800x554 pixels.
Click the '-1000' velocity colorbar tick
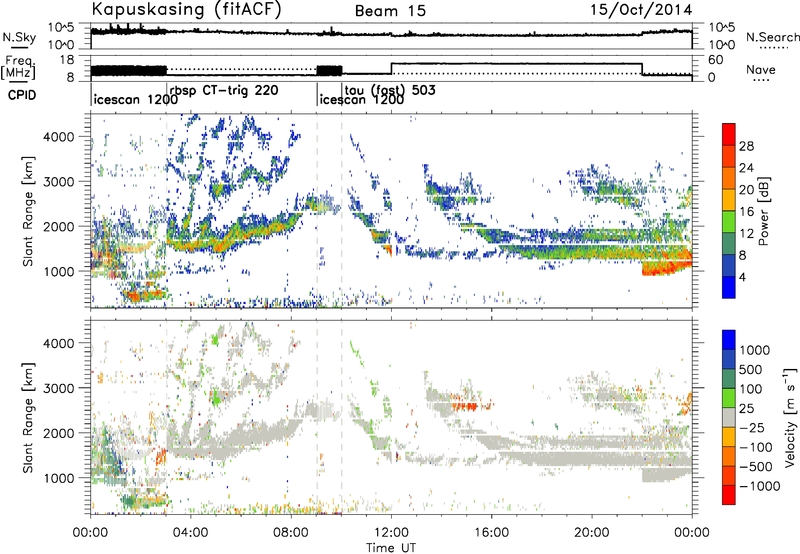(x=760, y=486)
